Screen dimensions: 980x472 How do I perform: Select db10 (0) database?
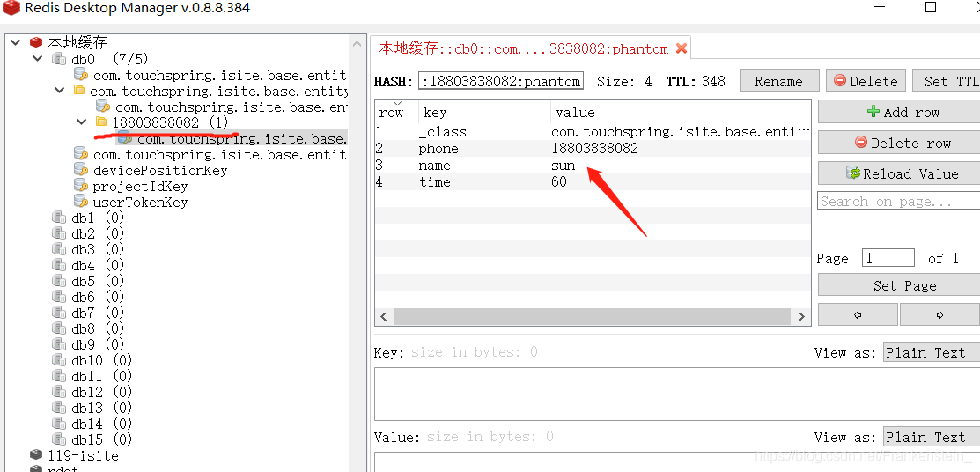[x=102, y=361]
